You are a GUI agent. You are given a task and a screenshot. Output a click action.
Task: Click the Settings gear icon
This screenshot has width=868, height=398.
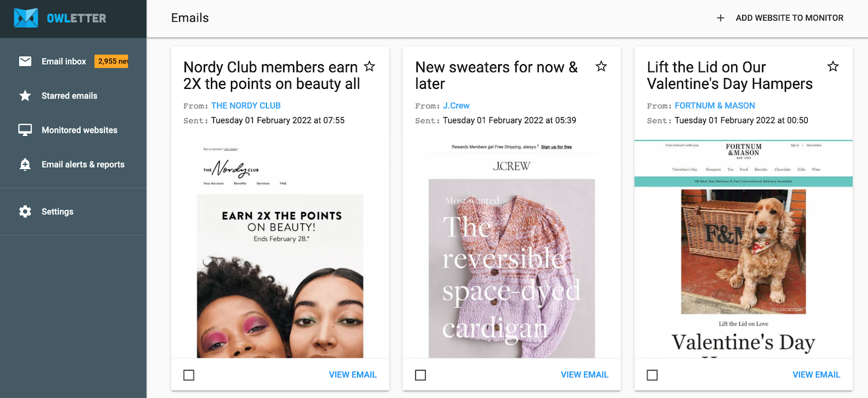pos(25,211)
